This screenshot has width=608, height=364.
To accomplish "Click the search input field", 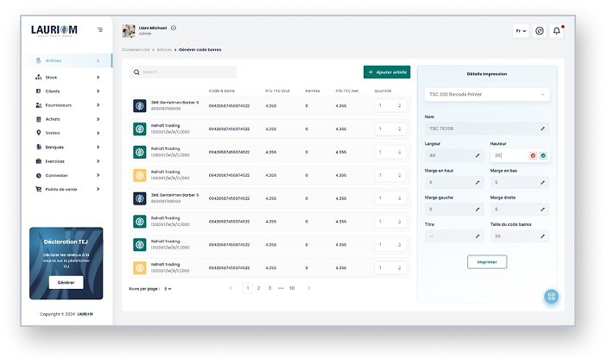I will click(x=183, y=72).
